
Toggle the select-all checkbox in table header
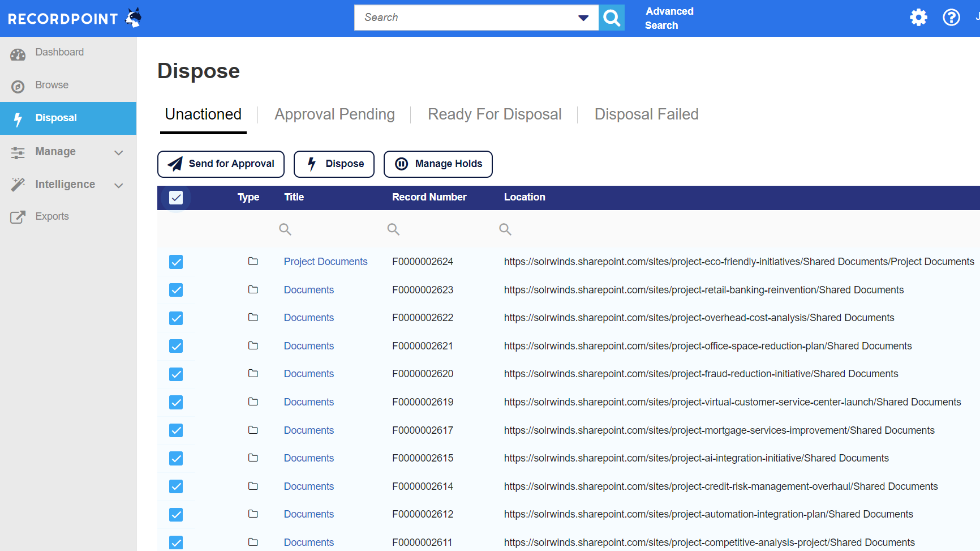pyautogui.click(x=176, y=198)
